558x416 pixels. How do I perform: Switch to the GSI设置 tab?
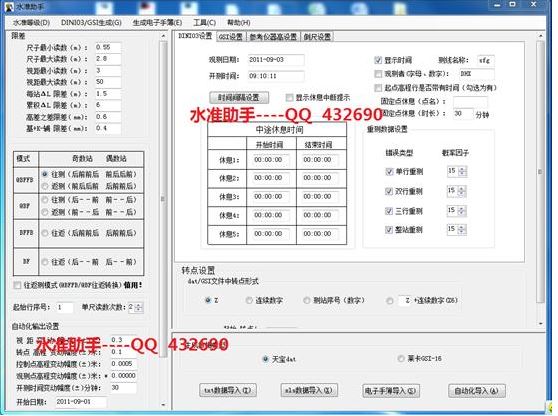(231, 37)
